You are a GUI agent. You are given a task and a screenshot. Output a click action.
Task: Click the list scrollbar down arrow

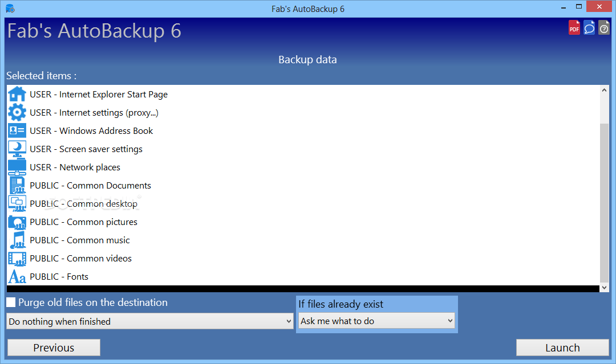(604, 288)
